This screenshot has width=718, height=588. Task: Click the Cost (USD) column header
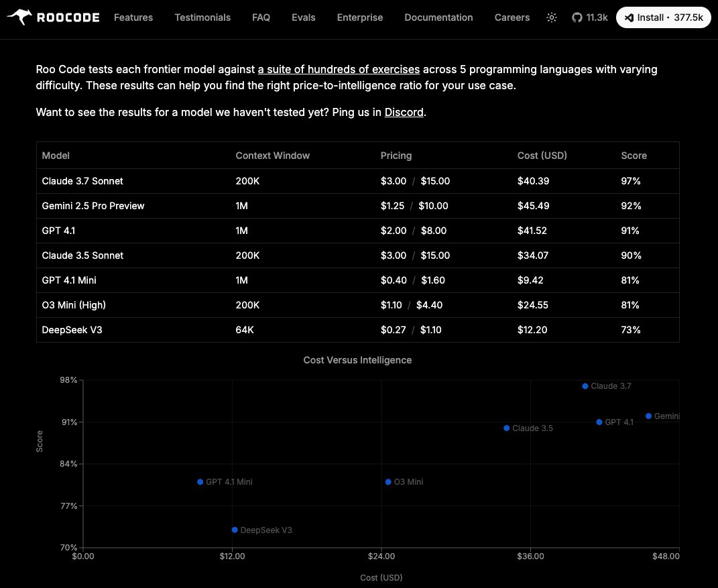(x=542, y=156)
